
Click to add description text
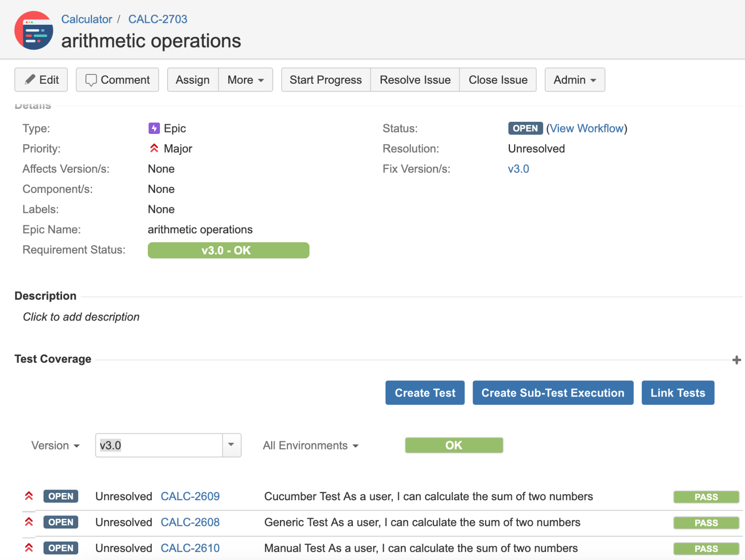click(81, 317)
